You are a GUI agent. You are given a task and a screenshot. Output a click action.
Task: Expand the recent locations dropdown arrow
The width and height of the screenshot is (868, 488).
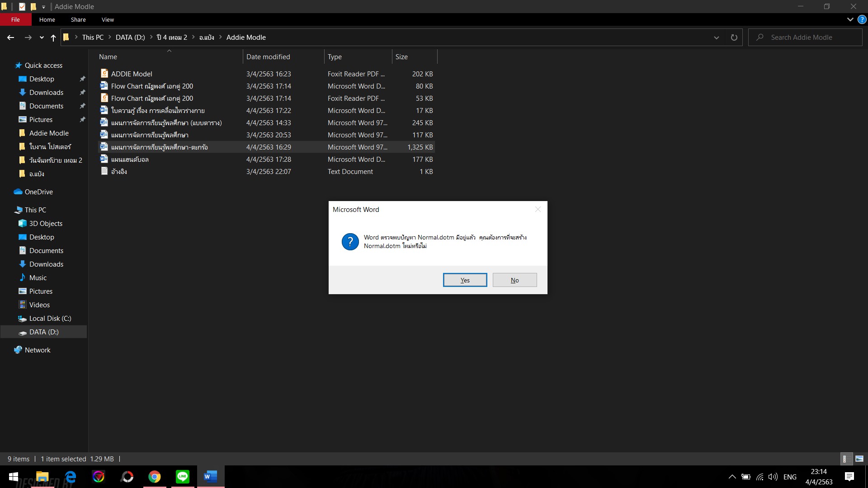click(x=42, y=38)
